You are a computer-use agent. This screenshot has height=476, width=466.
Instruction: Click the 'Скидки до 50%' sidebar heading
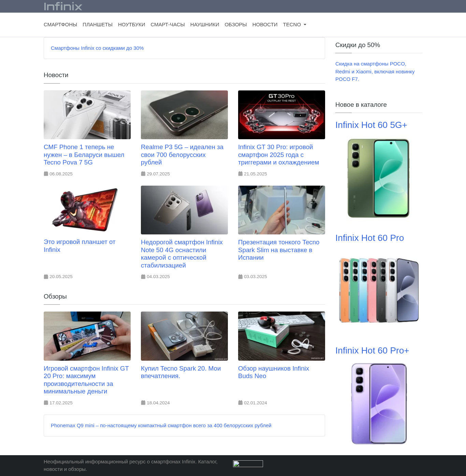coord(358,45)
